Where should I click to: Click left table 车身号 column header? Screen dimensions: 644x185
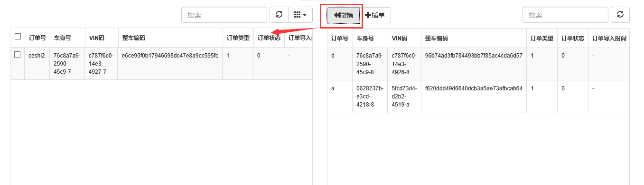62,38
